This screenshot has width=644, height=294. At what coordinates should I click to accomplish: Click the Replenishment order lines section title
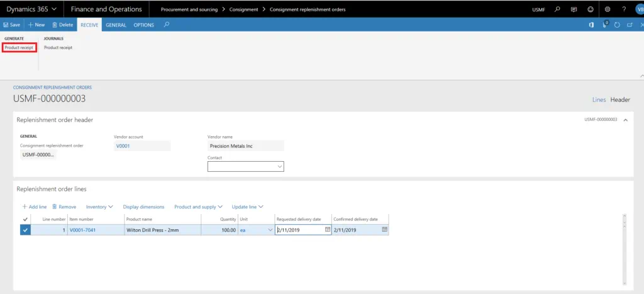tap(52, 189)
